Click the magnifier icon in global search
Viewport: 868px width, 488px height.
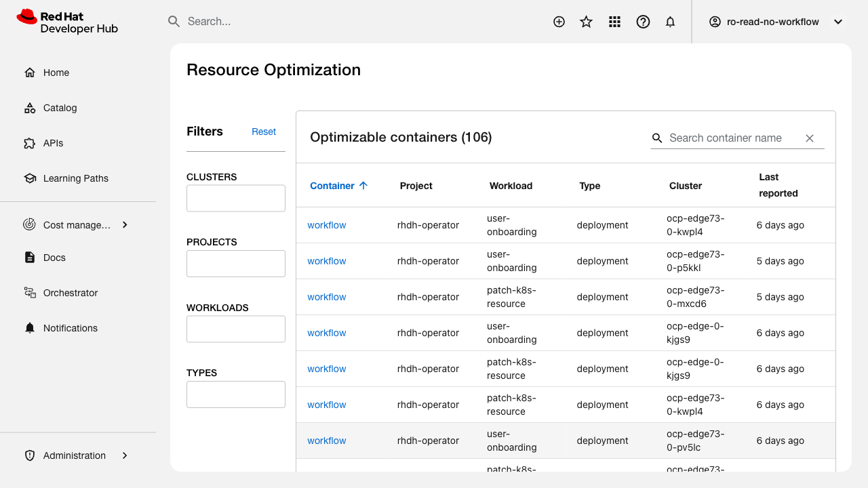click(x=174, y=22)
